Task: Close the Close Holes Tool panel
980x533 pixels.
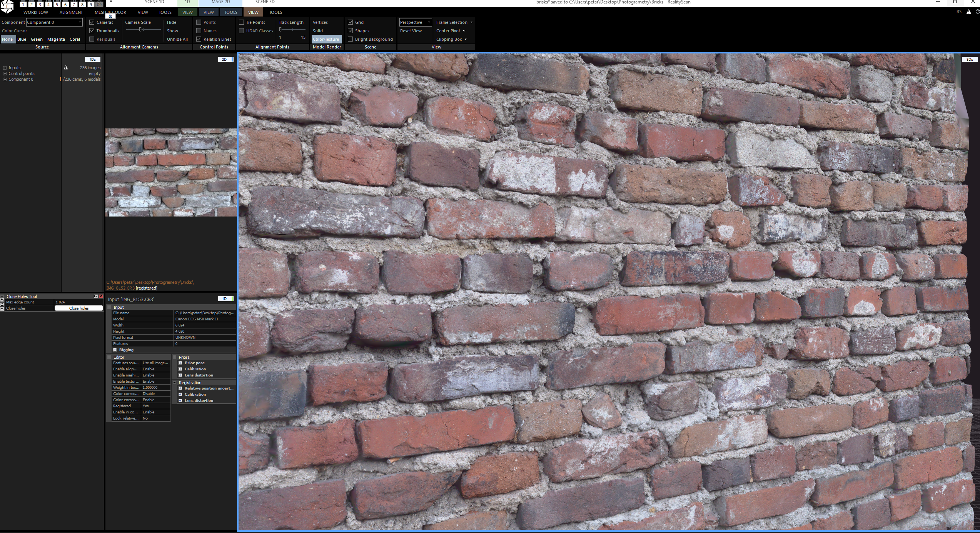Action: coord(101,296)
